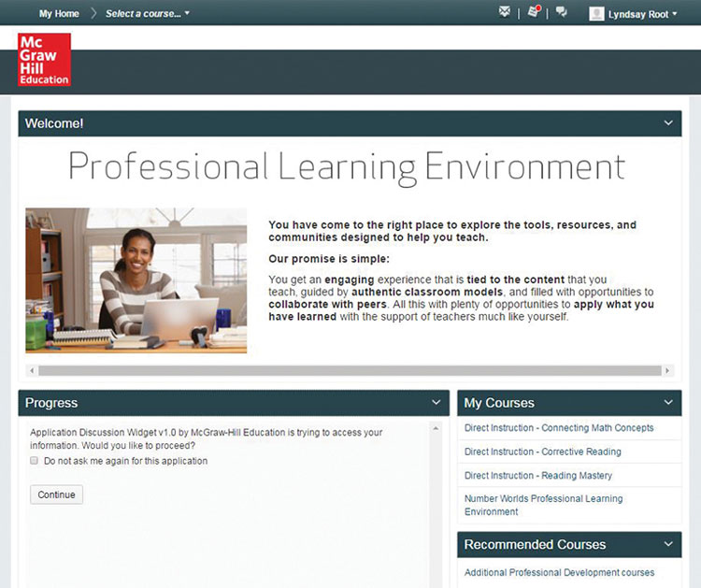Collapse the My Courses widget chevron
Image resolution: width=701 pixels, height=588 pixels.
click(668, 402)
